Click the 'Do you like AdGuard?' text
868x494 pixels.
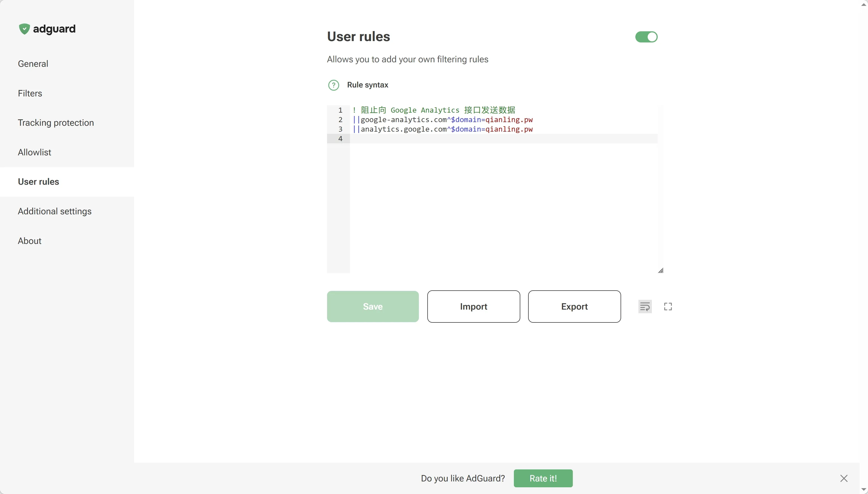pos(463,478)
